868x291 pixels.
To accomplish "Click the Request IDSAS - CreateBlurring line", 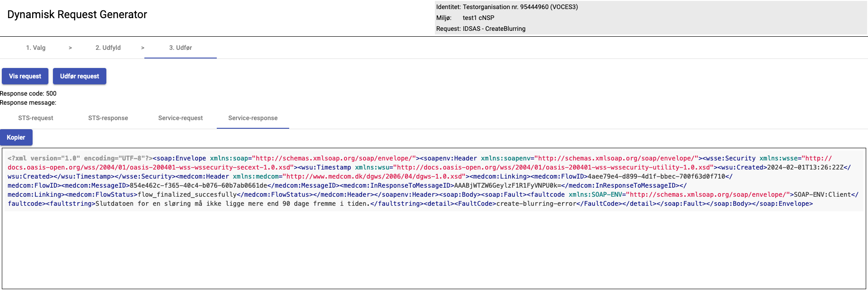I will (481, 29).
